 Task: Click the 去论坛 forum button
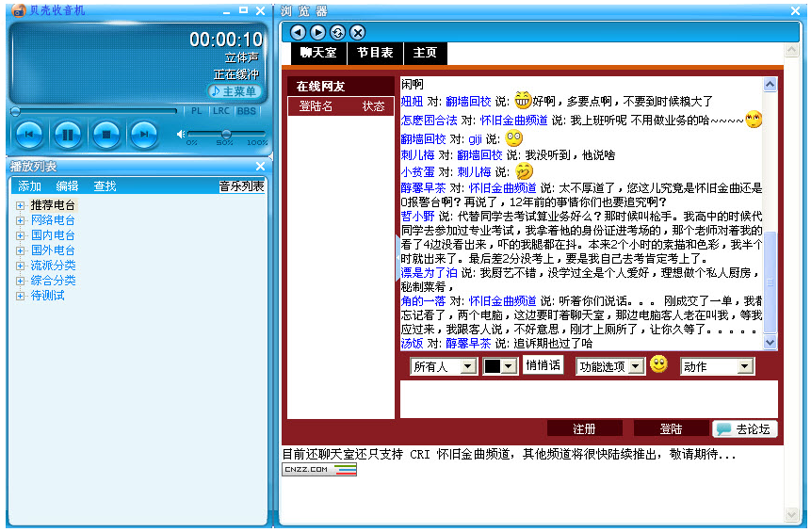coord(745,429)
